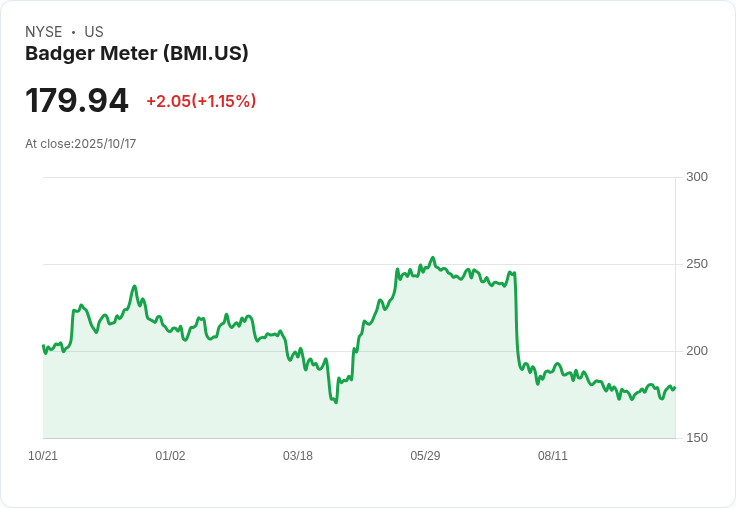Click the At close:2025/10/17 timestamp

pyautogui.click(x=81, y=144)
